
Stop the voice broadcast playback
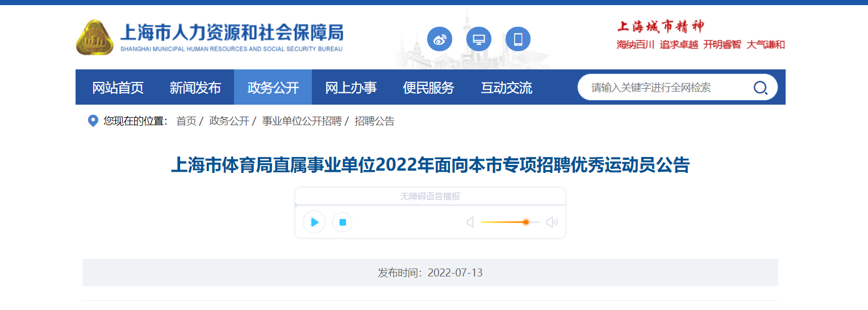click(x=343, y=222)
